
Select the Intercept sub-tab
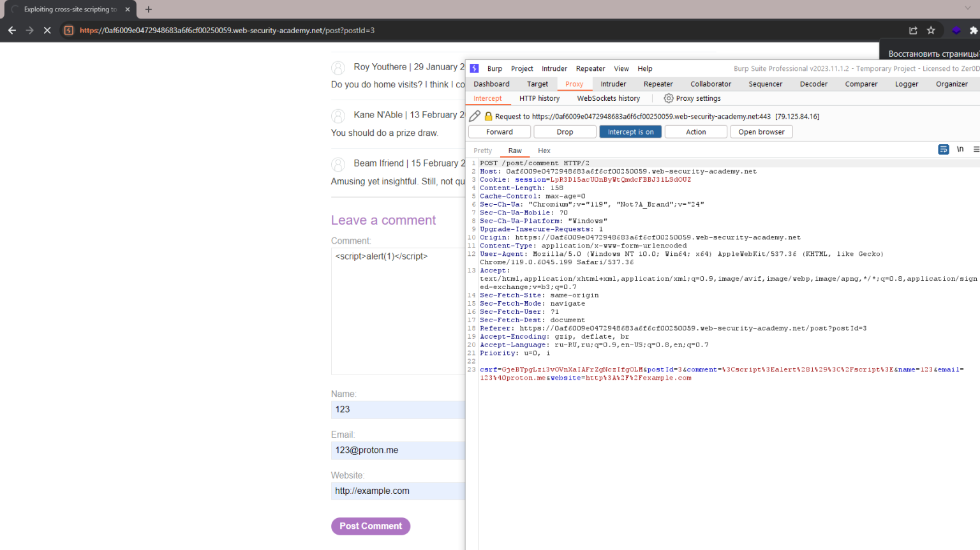(487, 98)
